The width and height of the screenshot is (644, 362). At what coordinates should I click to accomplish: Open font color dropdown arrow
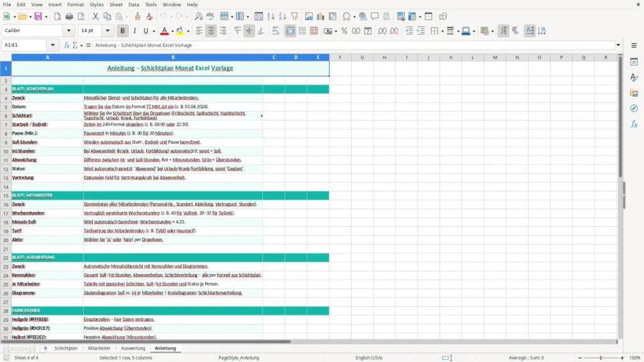(172, 31)
